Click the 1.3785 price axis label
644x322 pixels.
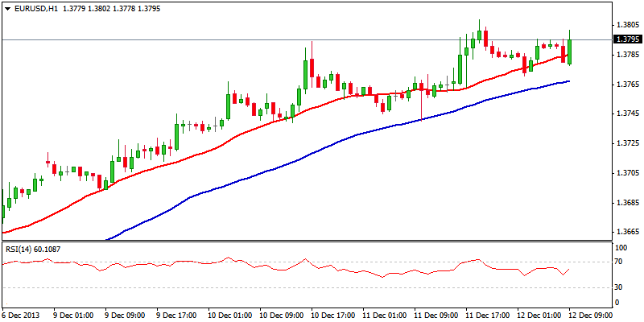626,55
